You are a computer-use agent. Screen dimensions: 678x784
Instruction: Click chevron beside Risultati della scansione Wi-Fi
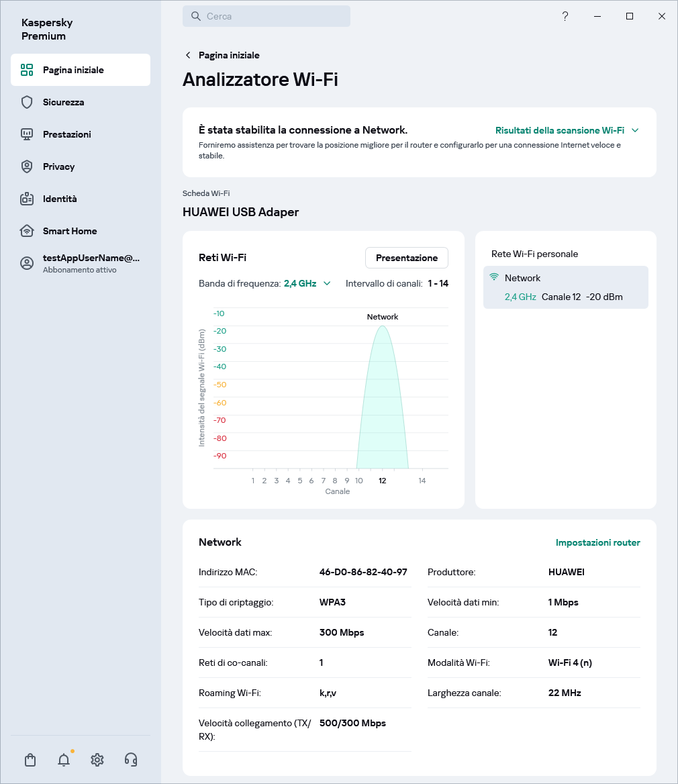[635, 130]
